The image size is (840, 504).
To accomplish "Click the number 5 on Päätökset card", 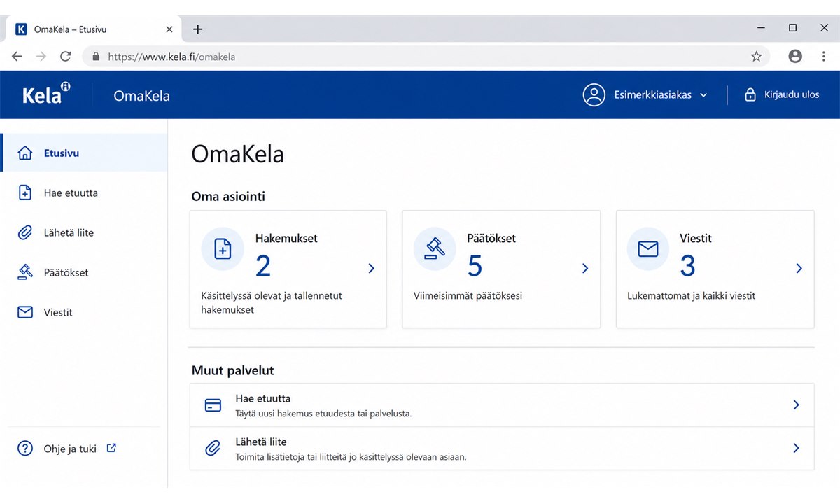I will click(x=475, y=266).
